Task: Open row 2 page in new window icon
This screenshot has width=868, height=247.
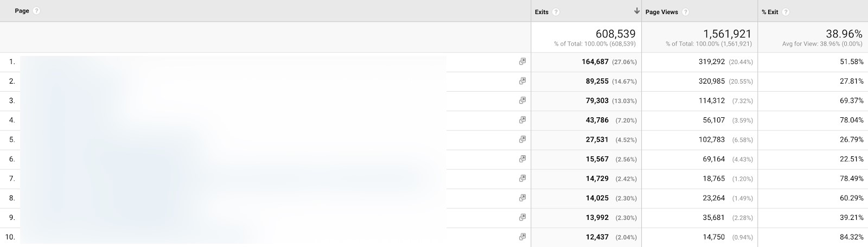Action: tap(522, 81)
